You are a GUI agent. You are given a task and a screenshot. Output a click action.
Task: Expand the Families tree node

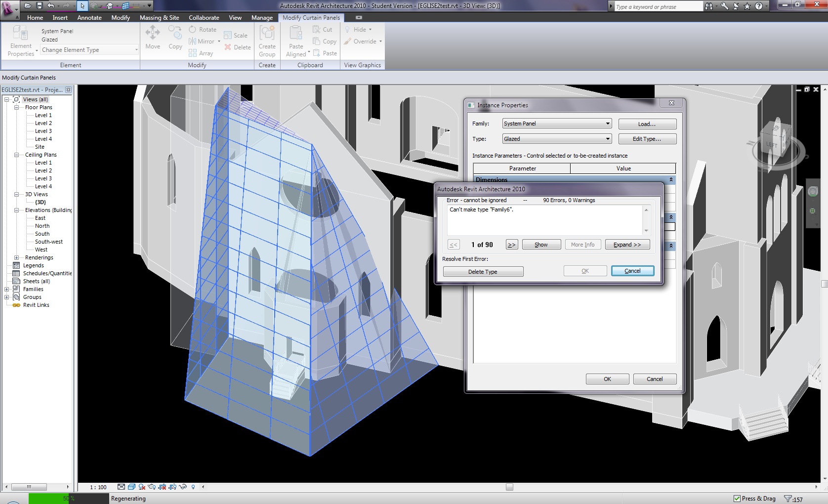(7, 289)
